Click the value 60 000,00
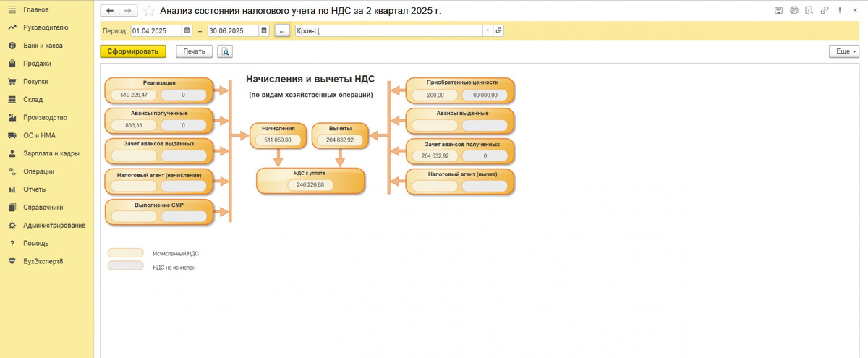 tap(485, 95)
